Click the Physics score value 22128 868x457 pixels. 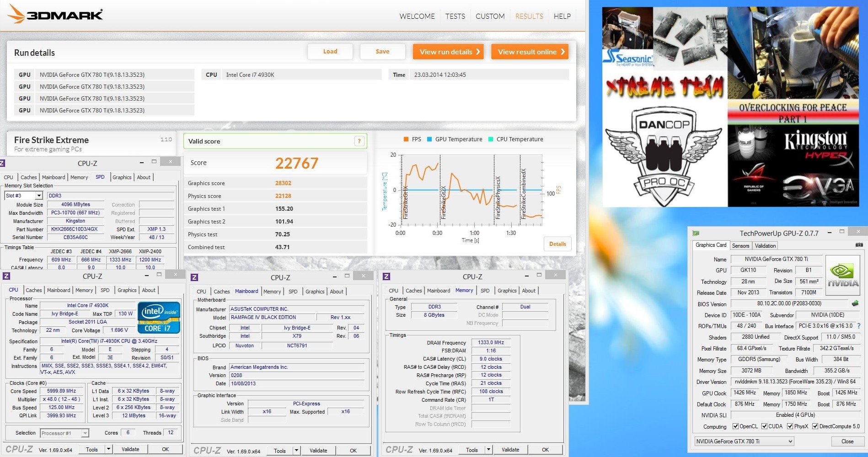(x=283, y=196)
